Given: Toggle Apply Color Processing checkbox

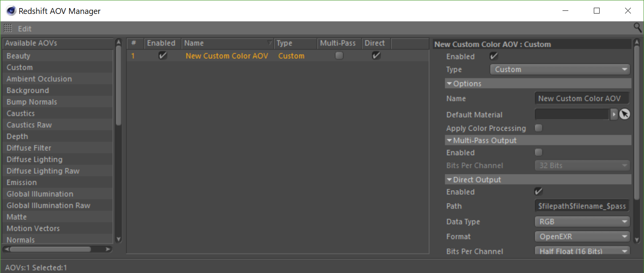Looking at the screenshot, I should point(538,128).
